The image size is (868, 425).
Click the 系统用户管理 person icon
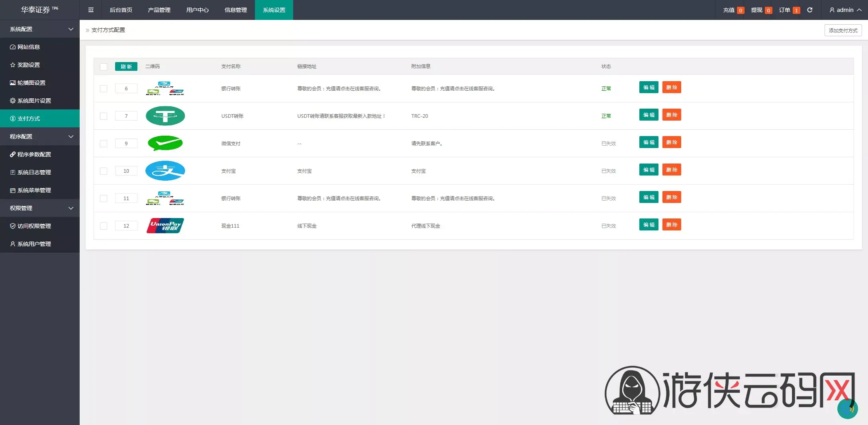tap(13, 244)
